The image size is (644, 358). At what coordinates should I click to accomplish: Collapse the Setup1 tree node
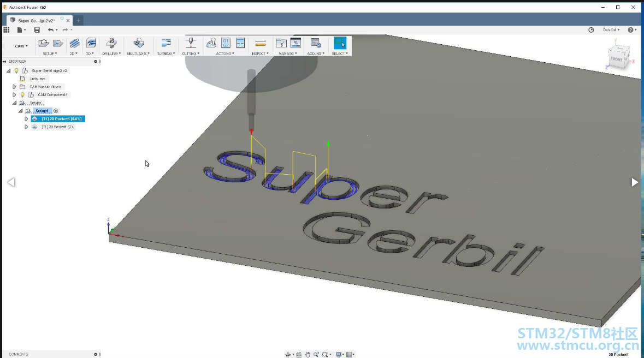(x=21, y=111)
